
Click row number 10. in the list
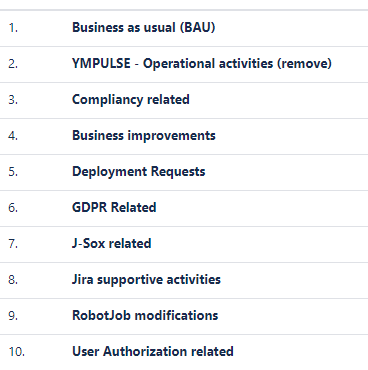point(17,352)
